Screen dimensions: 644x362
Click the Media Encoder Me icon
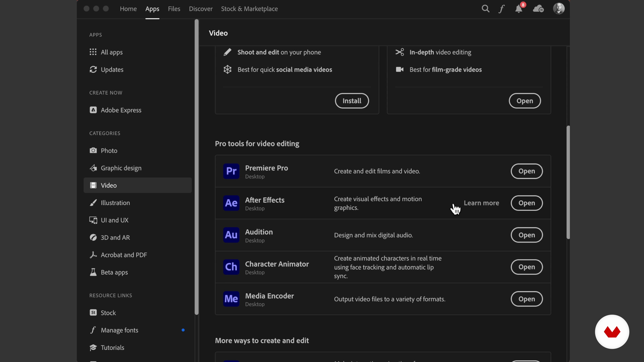[231, 299]
